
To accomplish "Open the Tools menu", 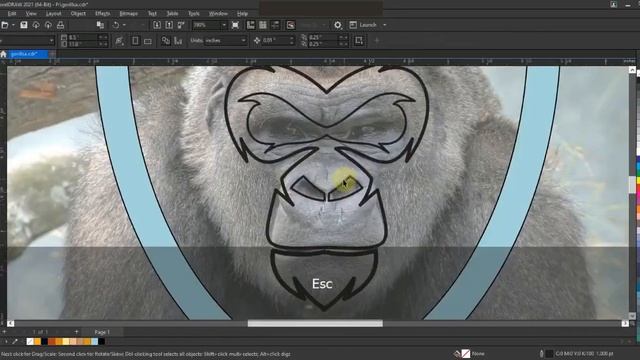I will [x=193, y=13].
